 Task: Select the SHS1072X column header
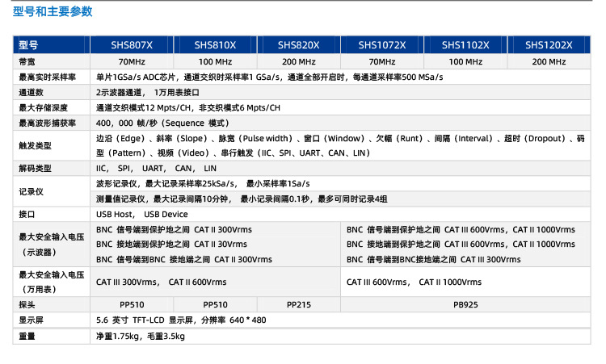382,45
